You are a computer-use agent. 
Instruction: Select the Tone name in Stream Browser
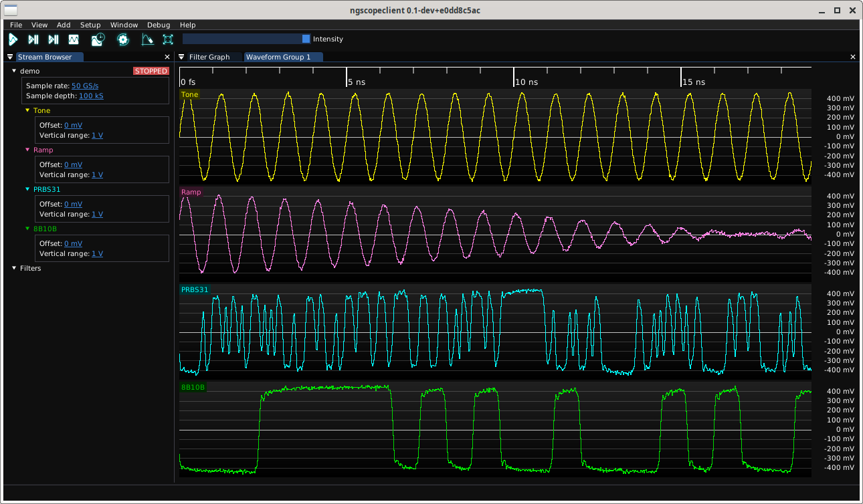click(41, 110)
